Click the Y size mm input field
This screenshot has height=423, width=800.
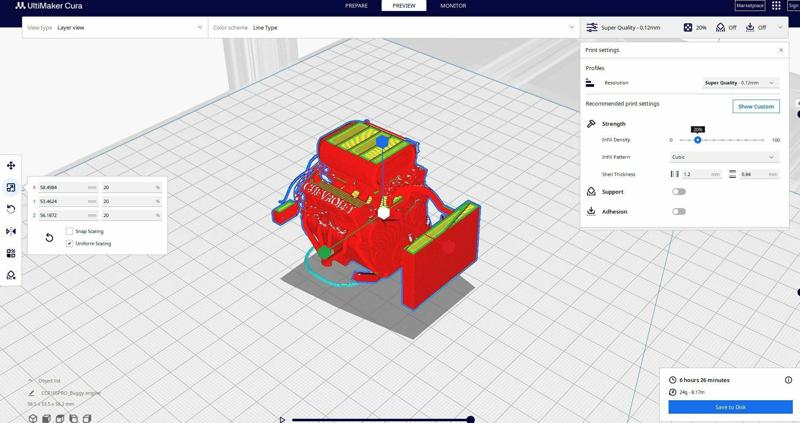(68, 201)
